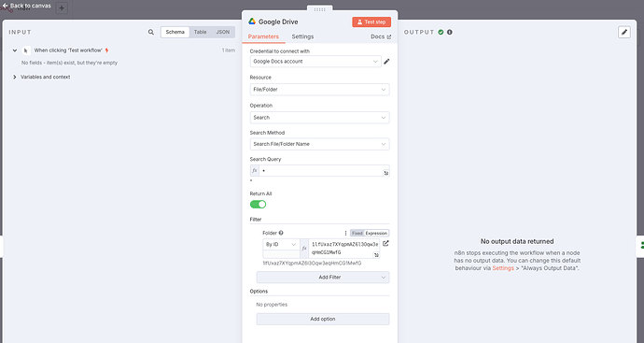Open the Docs link
Screen dimensions: 644x343
pyautogui.click(x=381, y=36)
